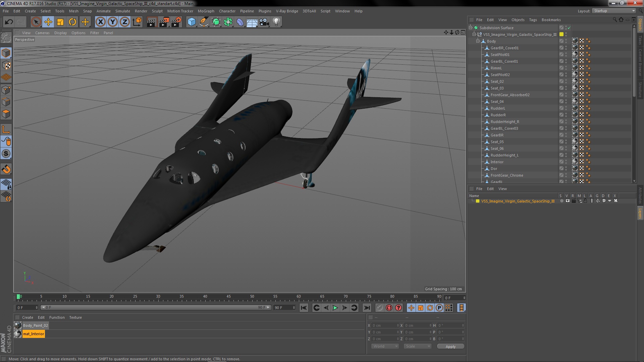This screenshot has height=362, width=644.
Task: Toggle Z axis lock
Action: [x=125, y=22]
